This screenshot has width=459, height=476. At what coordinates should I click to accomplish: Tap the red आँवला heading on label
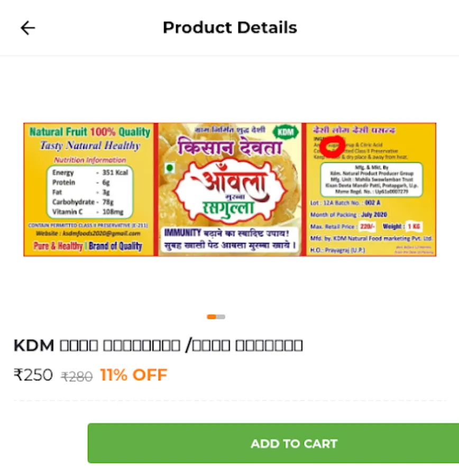(231, 182)
